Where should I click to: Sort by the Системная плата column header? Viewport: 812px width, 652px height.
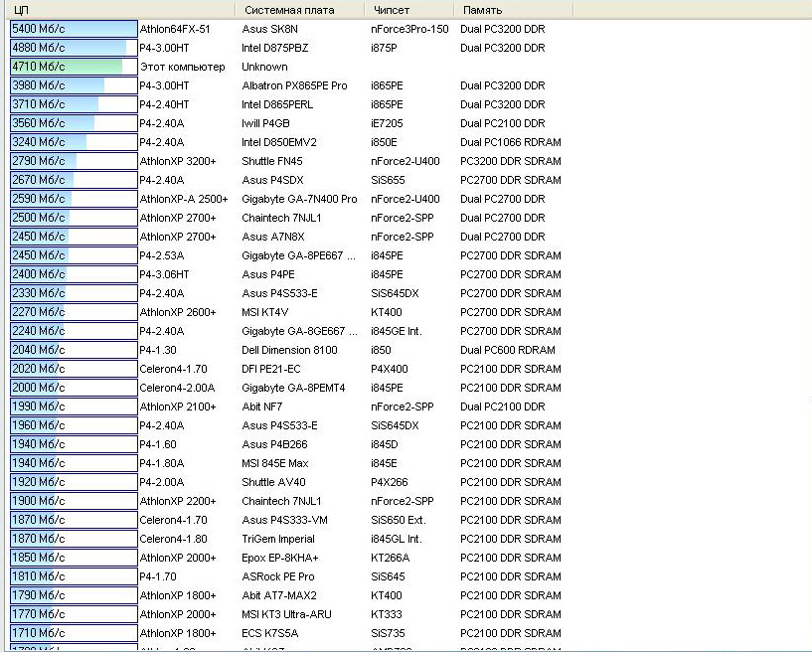point(300,10)
